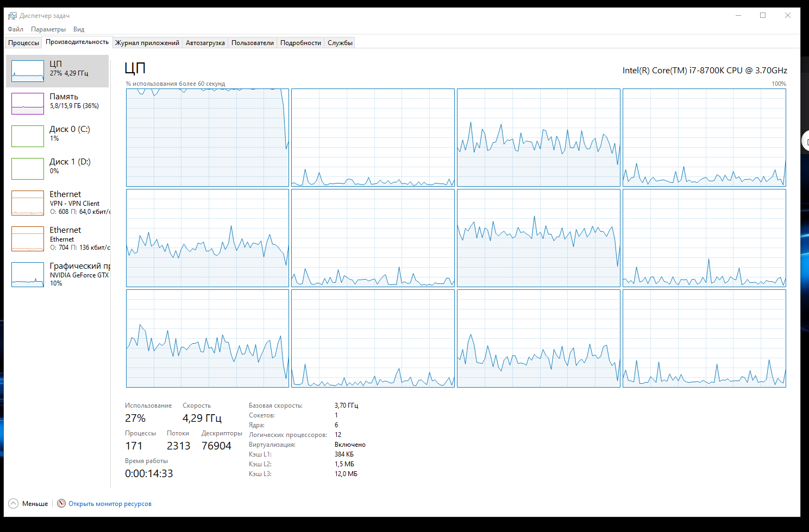Click the Task Manager title bar icon
Viewport: 809px width, 532px height.
pos(12,16)
